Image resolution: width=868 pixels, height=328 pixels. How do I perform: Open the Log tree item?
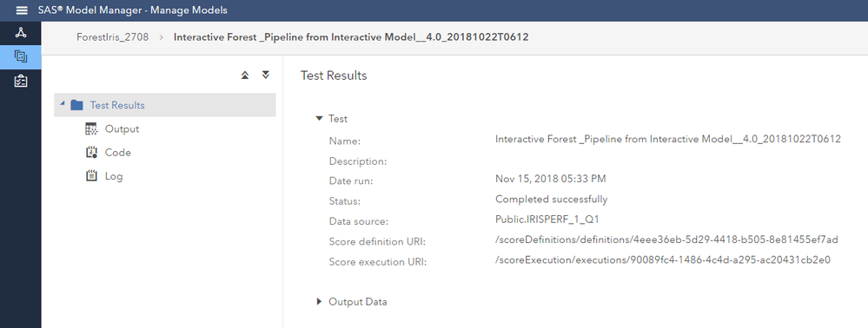coord(114,176)
